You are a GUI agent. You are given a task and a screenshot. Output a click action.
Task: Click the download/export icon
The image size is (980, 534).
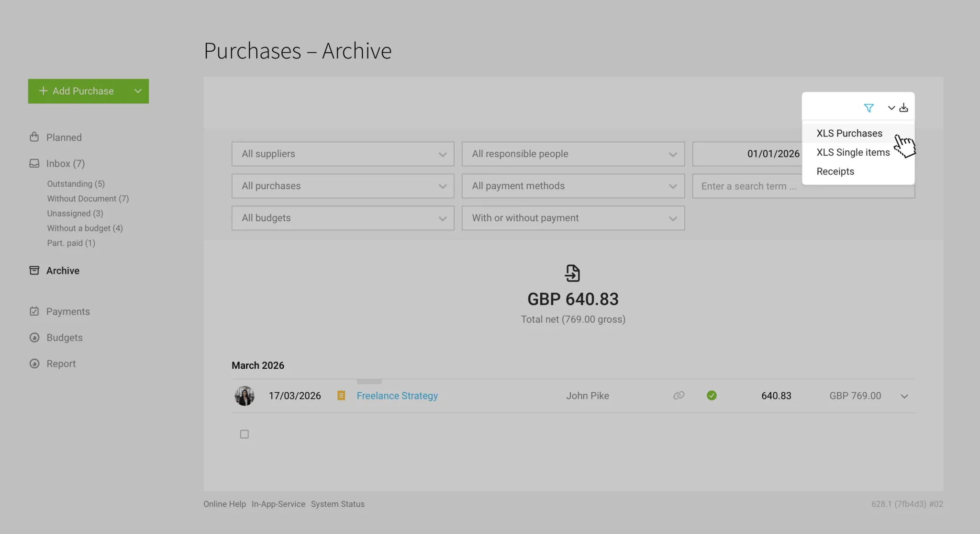(904, 107)
